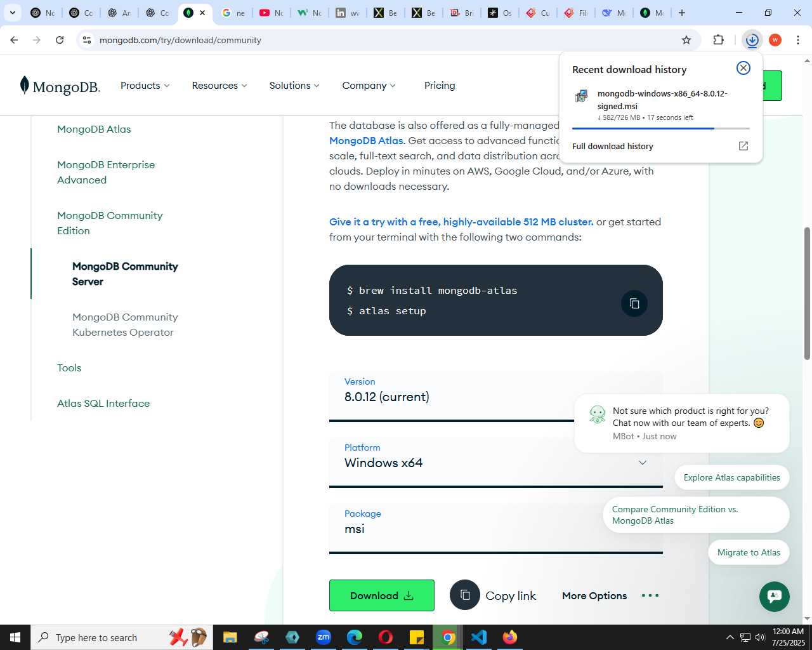Click the Windows Start button
This screenshot has width=812, height=650.
15,637
